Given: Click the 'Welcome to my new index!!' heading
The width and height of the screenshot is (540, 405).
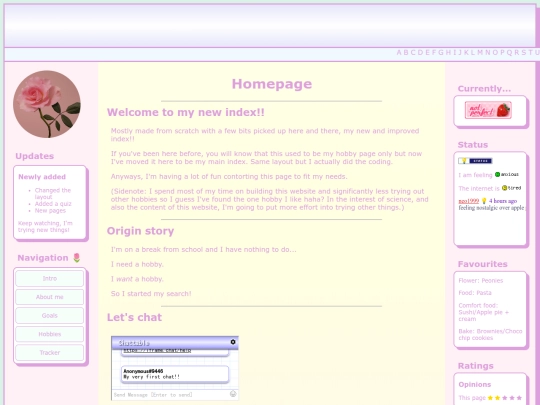Looking at the screenshot, I should coord(186,112).
